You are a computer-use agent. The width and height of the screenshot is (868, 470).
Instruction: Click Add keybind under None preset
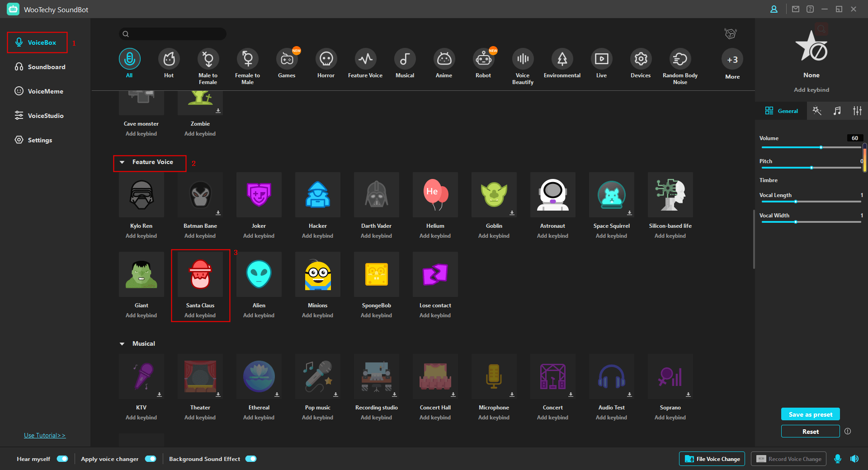811,90
